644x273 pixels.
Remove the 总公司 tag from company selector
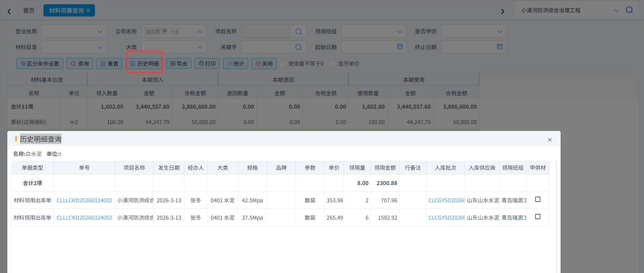click(x=164, y=31)
